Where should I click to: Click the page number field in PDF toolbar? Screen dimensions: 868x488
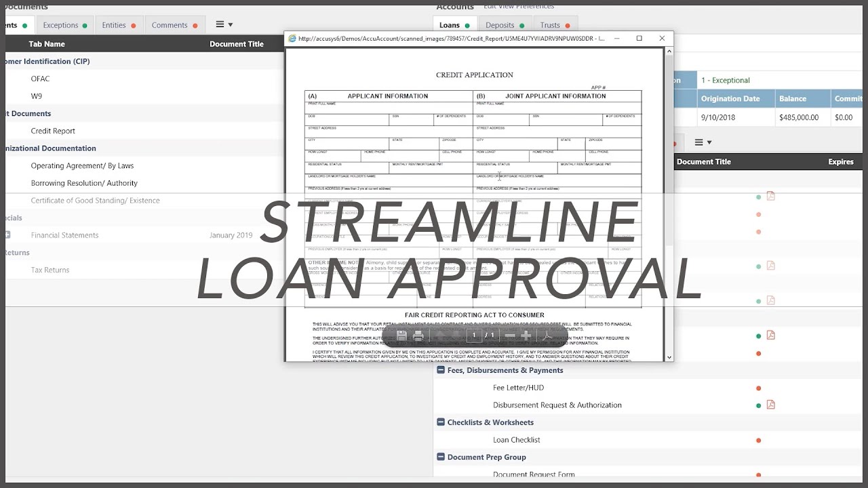click(x=474, y=335)
